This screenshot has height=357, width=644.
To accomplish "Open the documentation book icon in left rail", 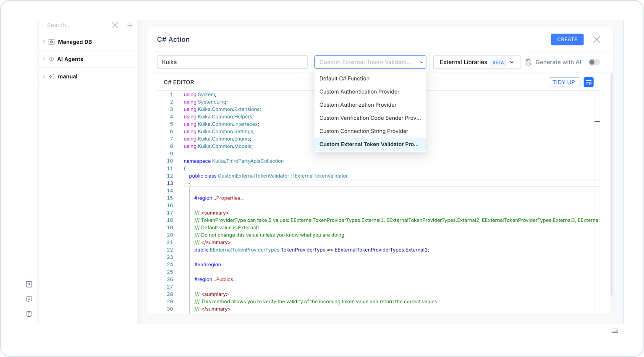I will (29, 314).
